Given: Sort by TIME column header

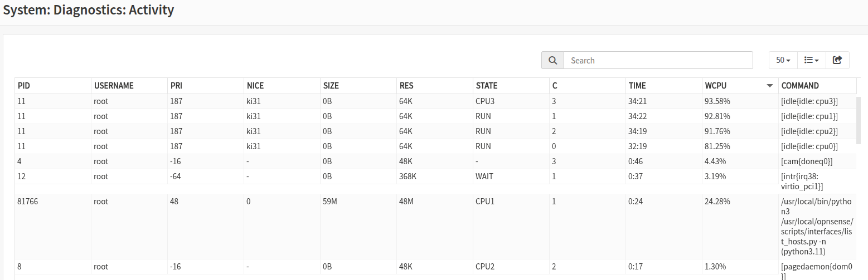Looking at the screenshot, I should click(x=664, y=86).
